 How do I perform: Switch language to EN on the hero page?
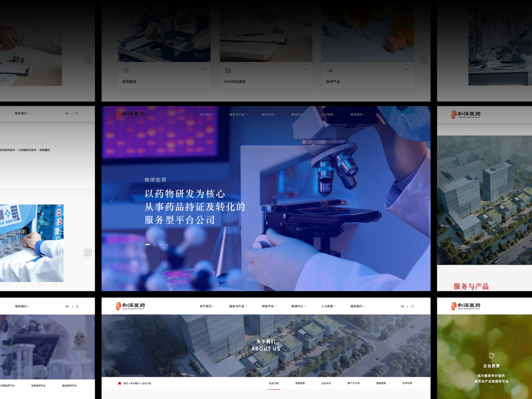click(403, 114)
